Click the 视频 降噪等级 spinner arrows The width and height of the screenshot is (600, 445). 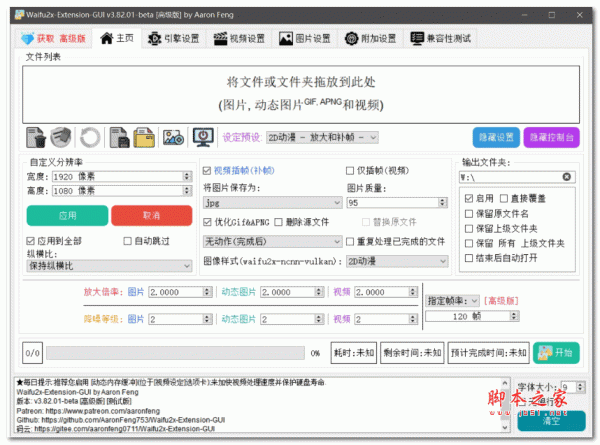pos(412,319)
